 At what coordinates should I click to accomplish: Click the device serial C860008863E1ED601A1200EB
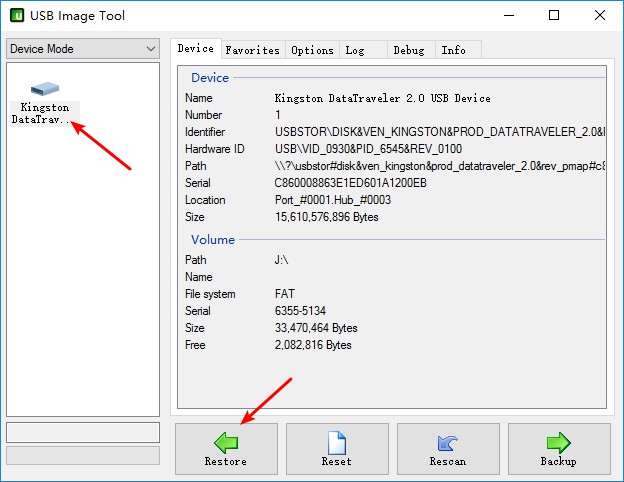click(x=351, y=183)
